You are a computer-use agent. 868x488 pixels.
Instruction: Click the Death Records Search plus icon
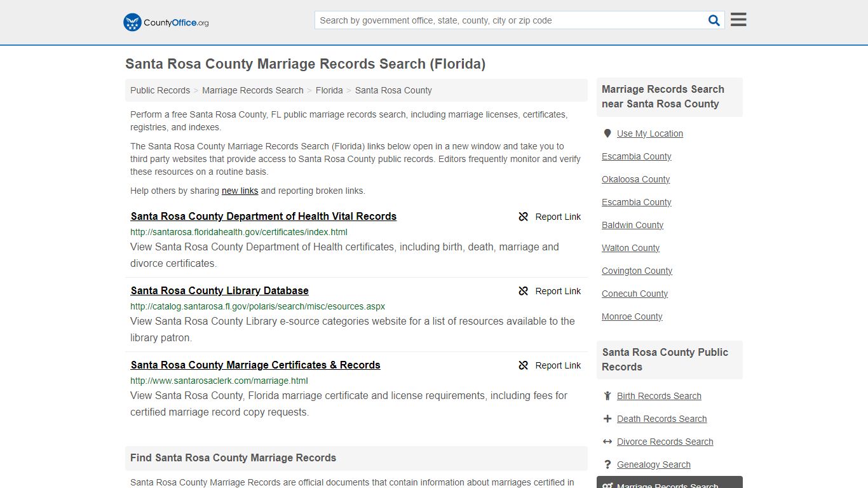pos(607,419)
